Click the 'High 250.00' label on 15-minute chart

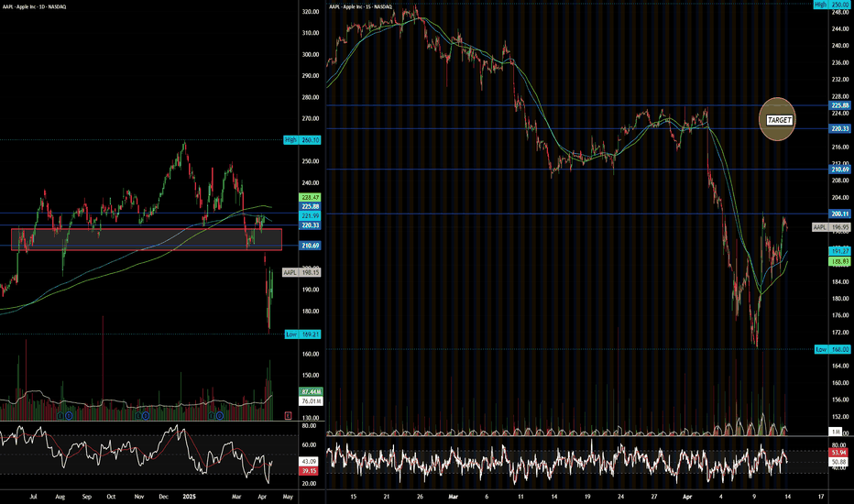(832, 4)
